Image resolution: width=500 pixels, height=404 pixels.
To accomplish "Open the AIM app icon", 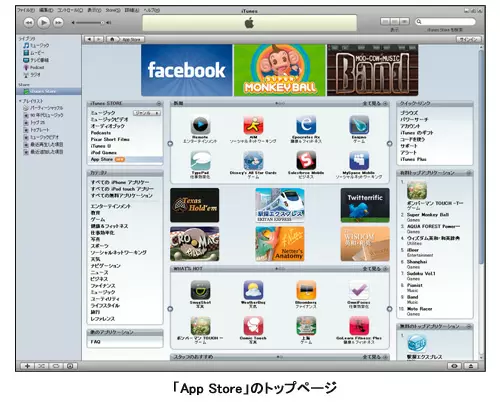I will click(x=253, y=125).
